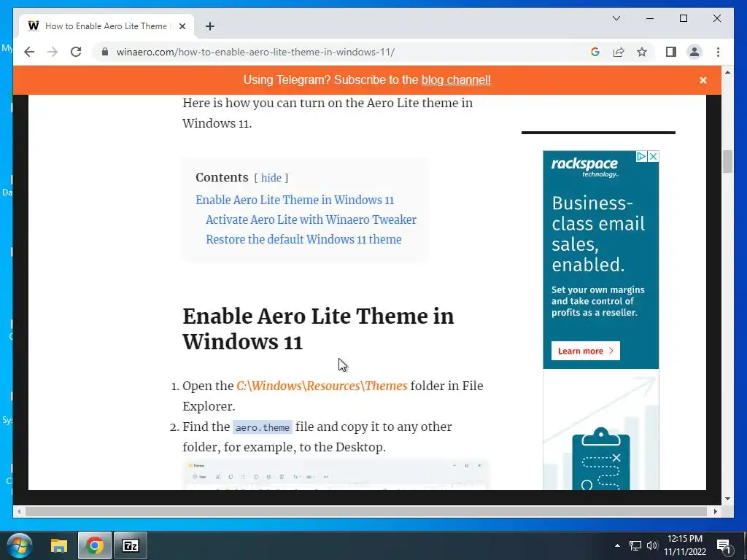The height and width of the screenshot is (560, 747).
Task: Click the Contents label
Action: pos(222,178)
